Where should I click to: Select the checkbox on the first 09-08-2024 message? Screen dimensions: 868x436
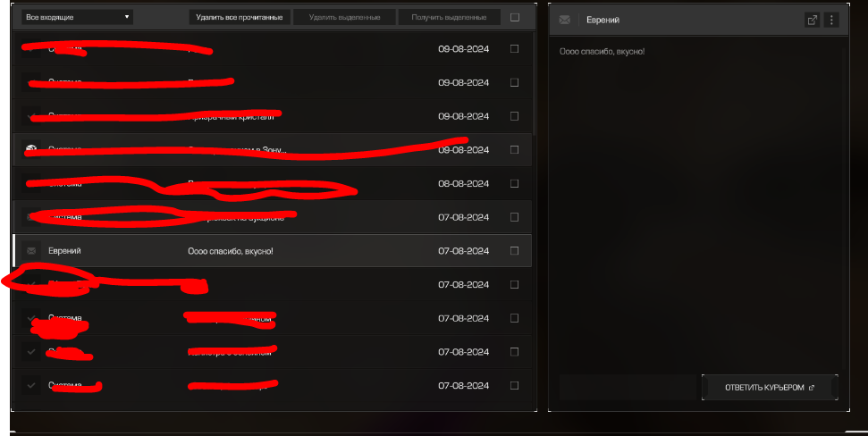point(514,48)
